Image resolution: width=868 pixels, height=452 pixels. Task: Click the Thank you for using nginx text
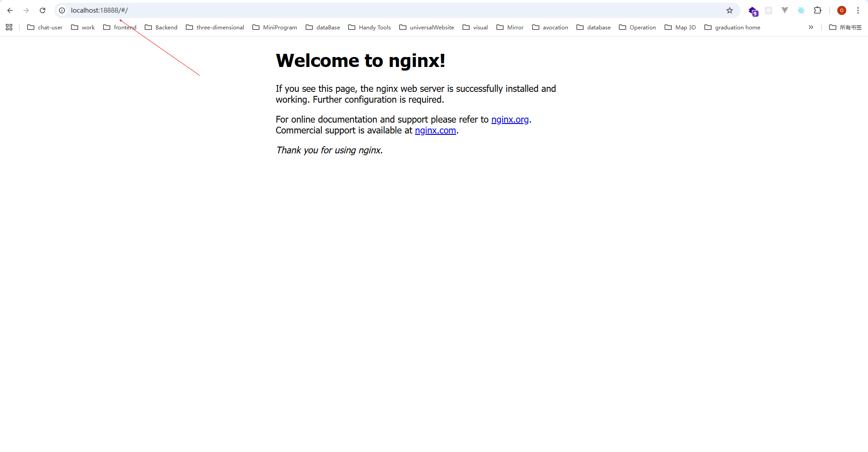(330, 150)
